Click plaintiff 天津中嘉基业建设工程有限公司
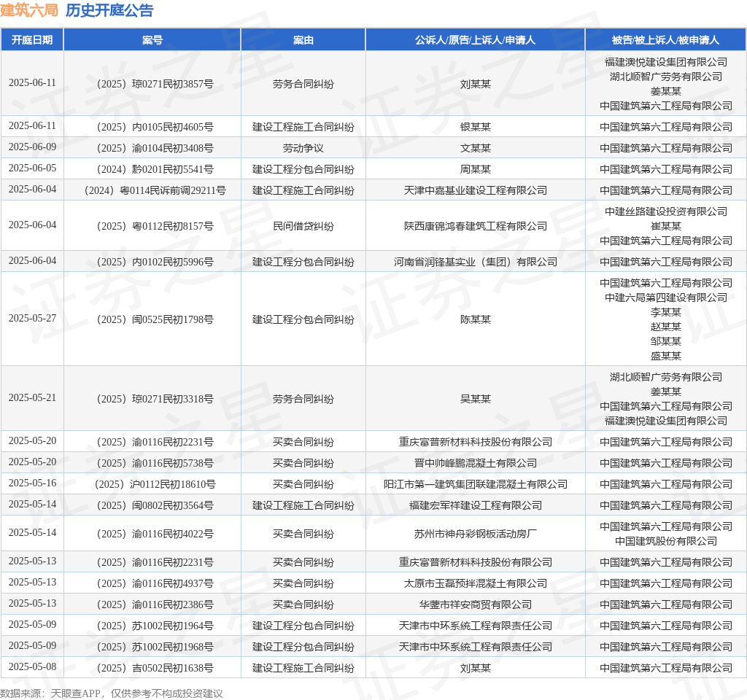Screen dimensions: 747x700 pyautogui.click(x=475, y=190)
